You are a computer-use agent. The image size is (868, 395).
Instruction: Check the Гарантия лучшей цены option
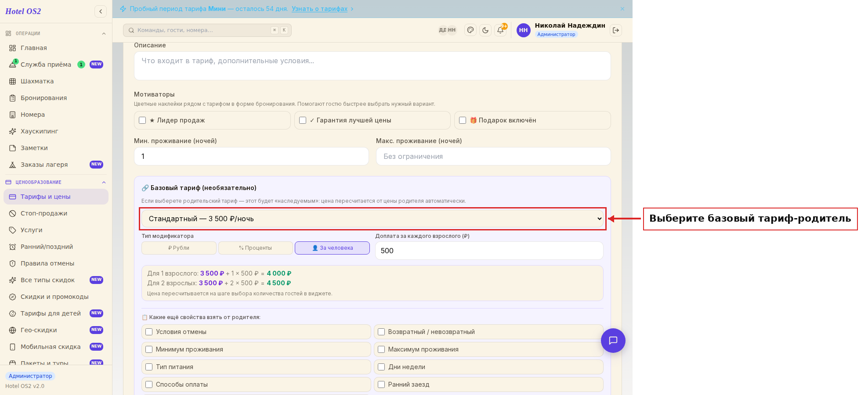tap(303, 120)
